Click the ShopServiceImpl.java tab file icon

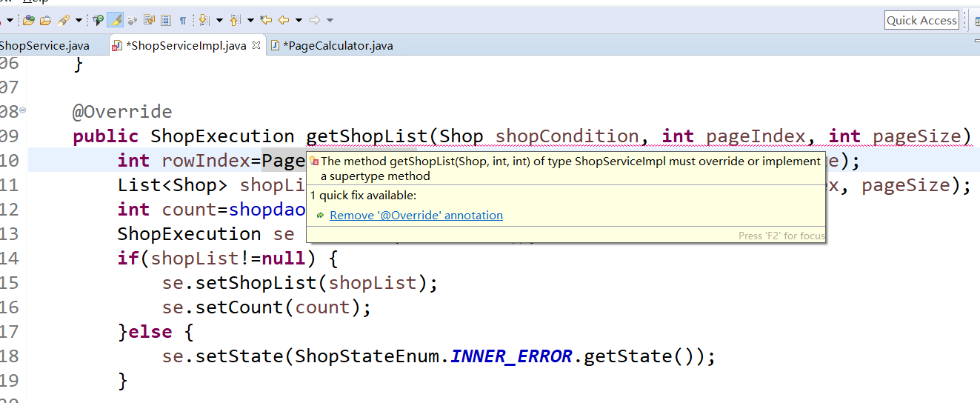click(117, 46)
